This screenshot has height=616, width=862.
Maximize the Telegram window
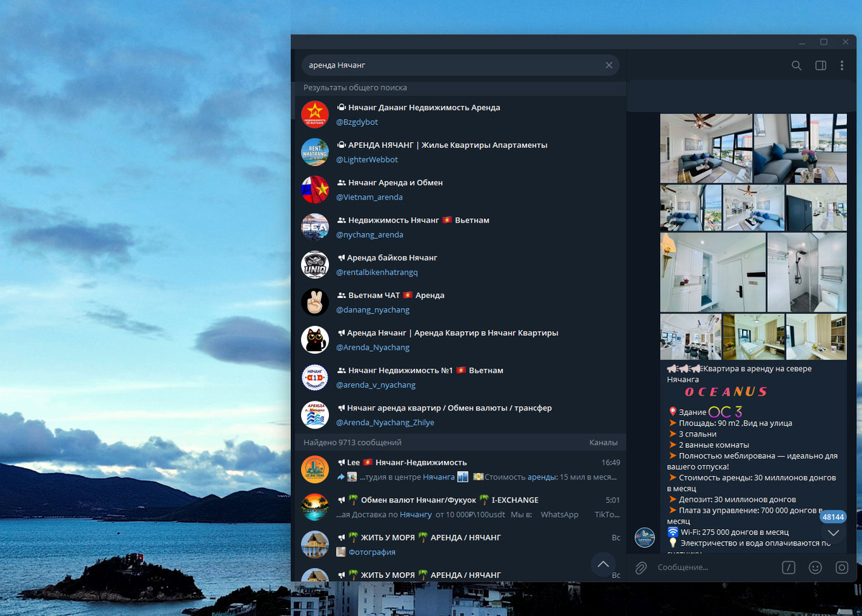(x=824, y=42)
